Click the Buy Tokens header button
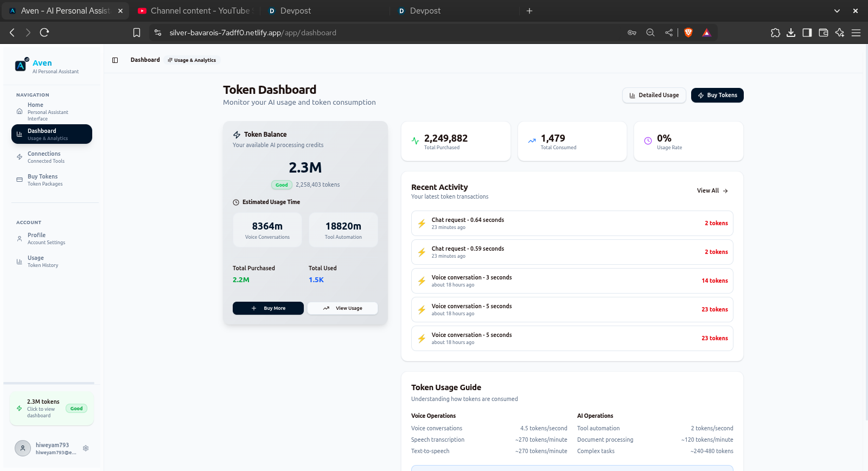The image size is (868, 471). (x=717, y=95)
